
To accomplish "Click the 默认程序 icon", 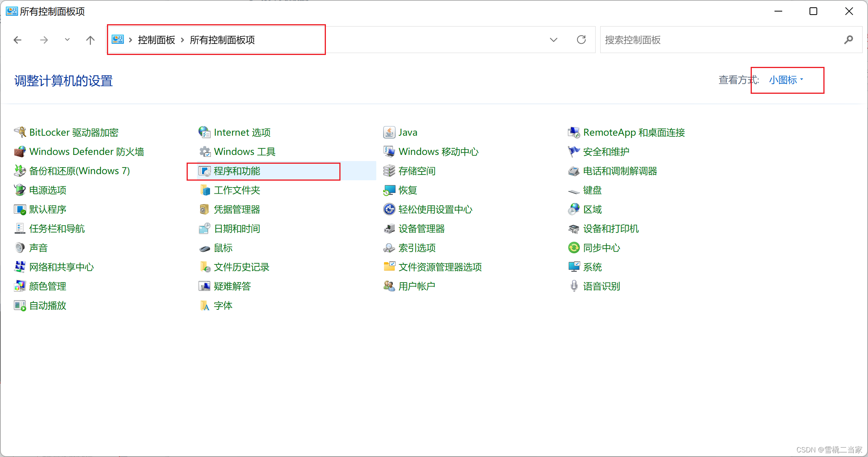I will point(20,209).
